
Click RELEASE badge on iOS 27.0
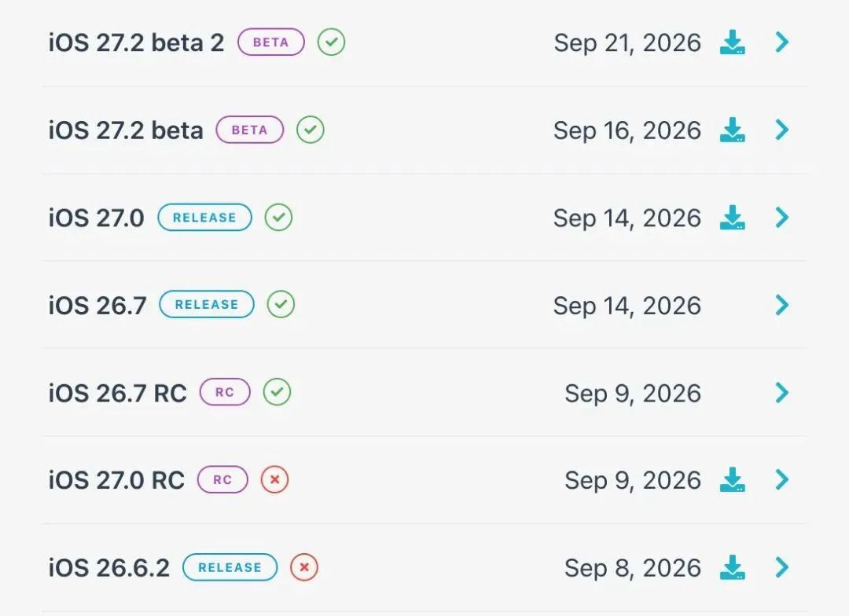coord(204,218)
